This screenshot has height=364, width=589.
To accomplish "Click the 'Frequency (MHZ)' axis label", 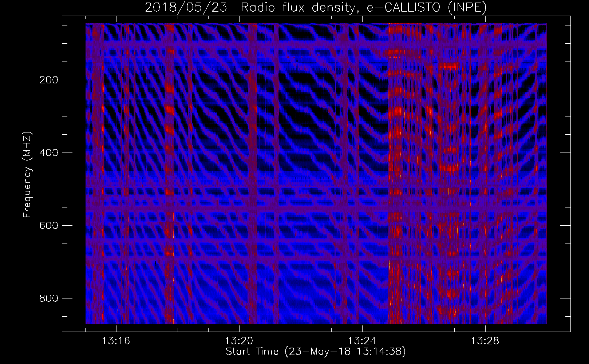I will 27,174.
